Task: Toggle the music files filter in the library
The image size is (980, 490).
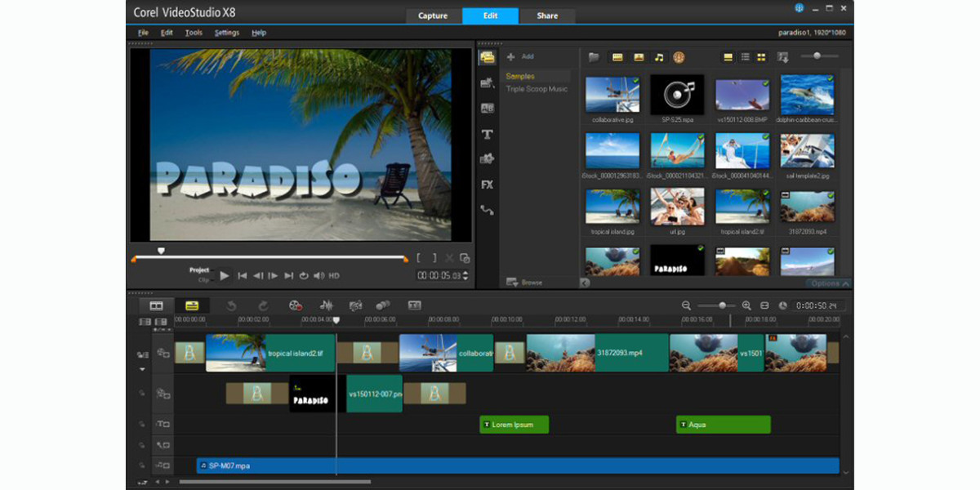Action: (660, 57)
